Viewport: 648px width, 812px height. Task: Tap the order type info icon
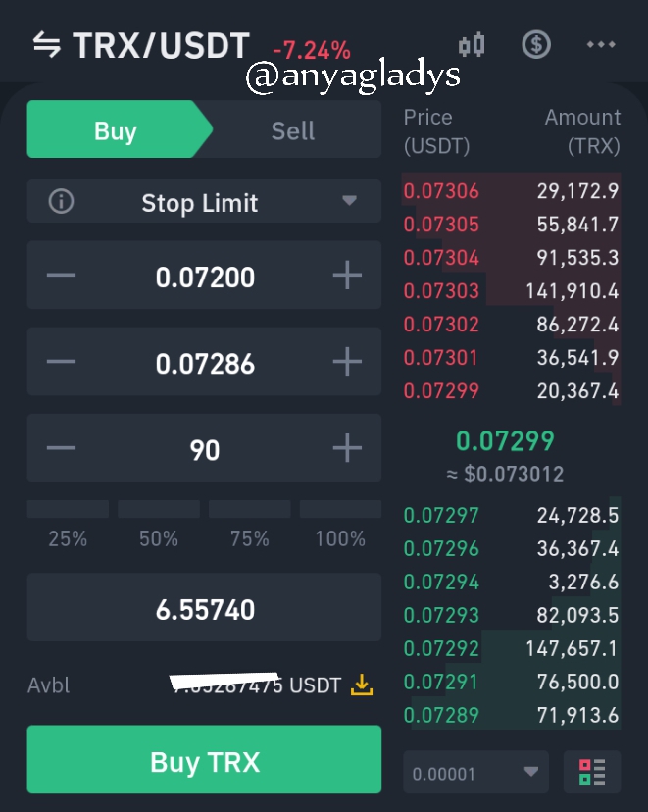click(x=61, y=201)
